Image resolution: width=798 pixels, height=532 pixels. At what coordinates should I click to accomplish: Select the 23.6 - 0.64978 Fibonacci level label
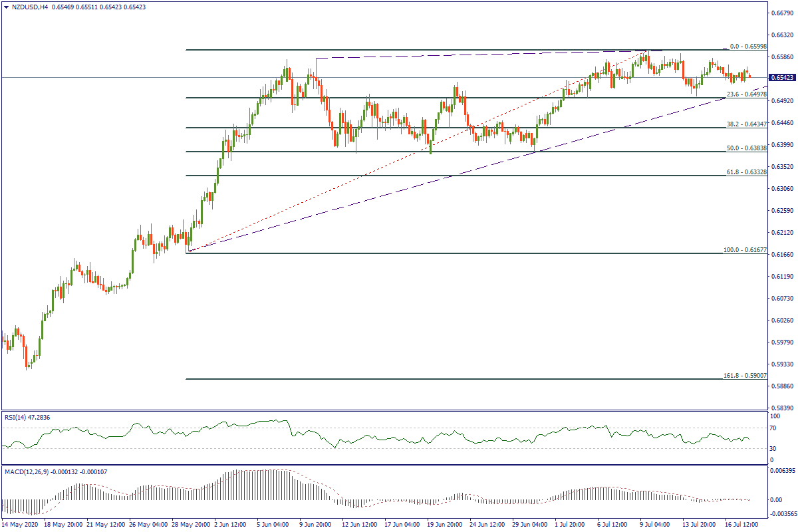pyautogui.click(x=747, y=94)
